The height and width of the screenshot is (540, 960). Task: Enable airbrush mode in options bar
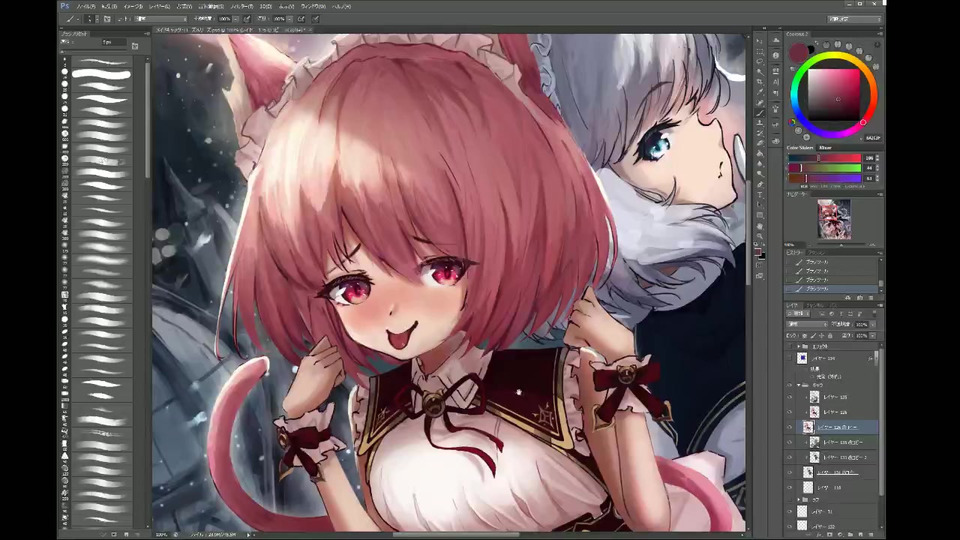coord(301,19)
